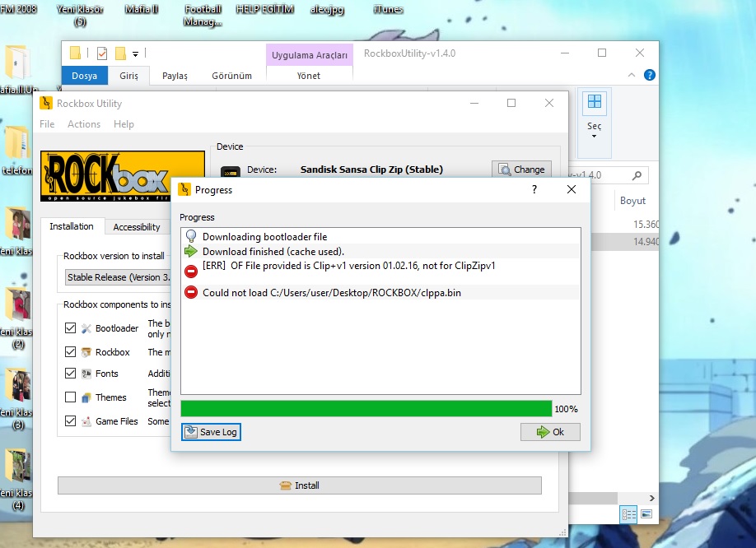Click Explorer quick access new folder icon
The width and height of the screenshot is (756, 548).
[120, 53]
